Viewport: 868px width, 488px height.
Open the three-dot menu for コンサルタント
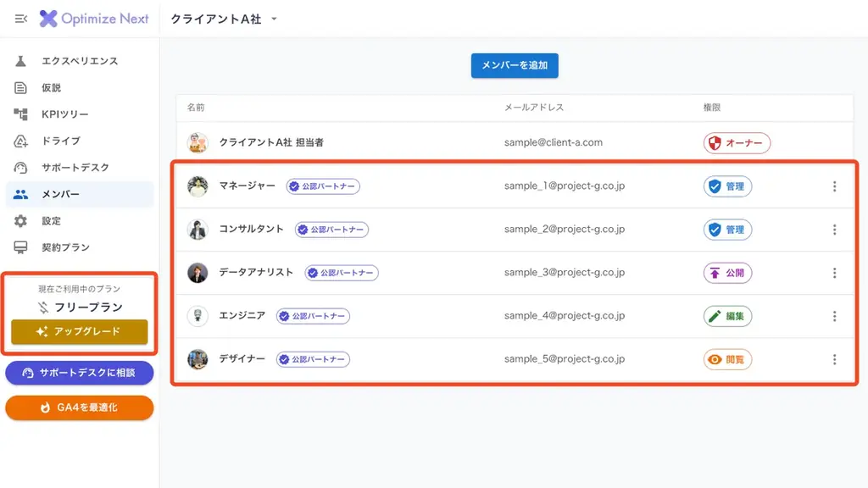834,230
